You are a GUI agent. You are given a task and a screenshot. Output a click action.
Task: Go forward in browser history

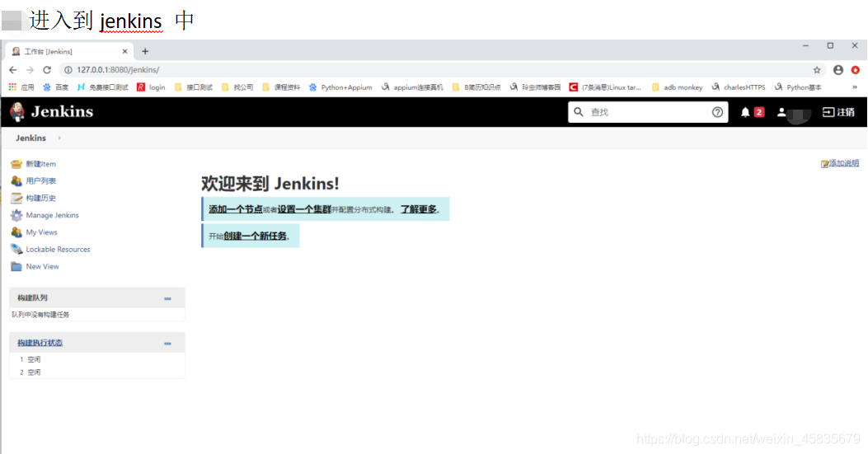pos(30,70)
